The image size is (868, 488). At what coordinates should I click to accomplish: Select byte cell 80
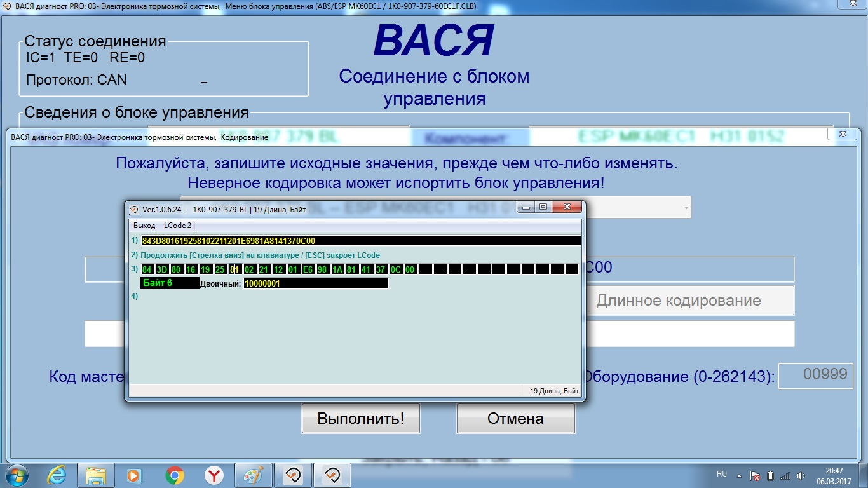tap(177, 269)
